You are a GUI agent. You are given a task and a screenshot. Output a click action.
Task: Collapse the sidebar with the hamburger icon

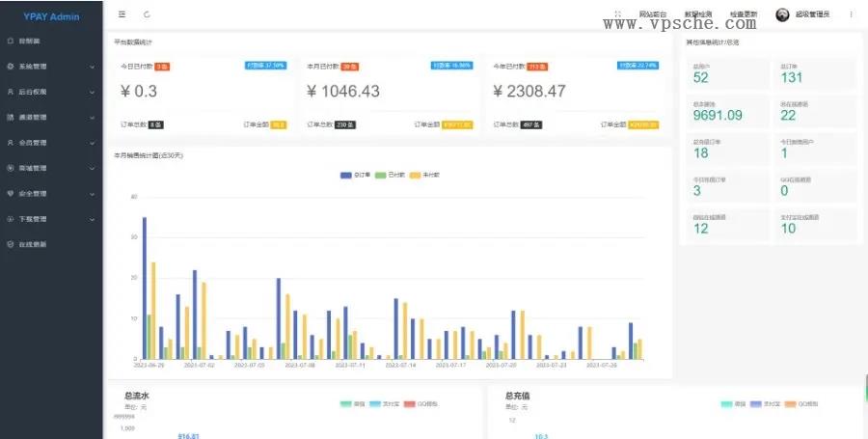[122, 14]
